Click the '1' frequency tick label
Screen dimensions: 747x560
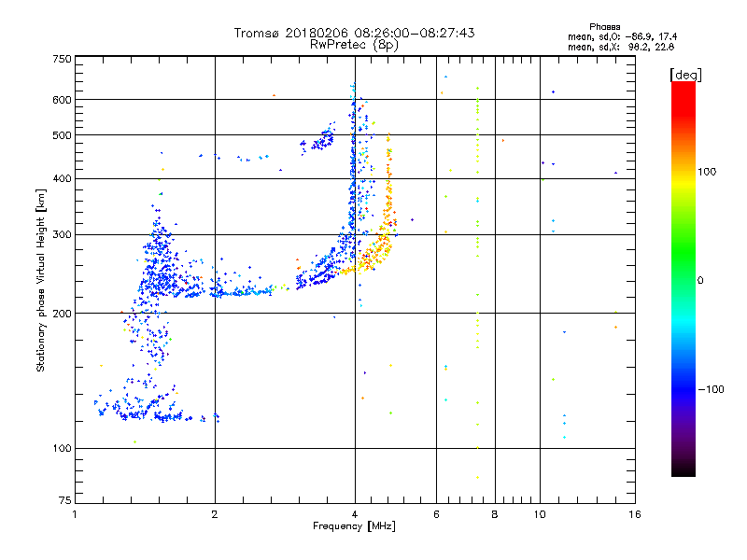[x=75, y=514]
